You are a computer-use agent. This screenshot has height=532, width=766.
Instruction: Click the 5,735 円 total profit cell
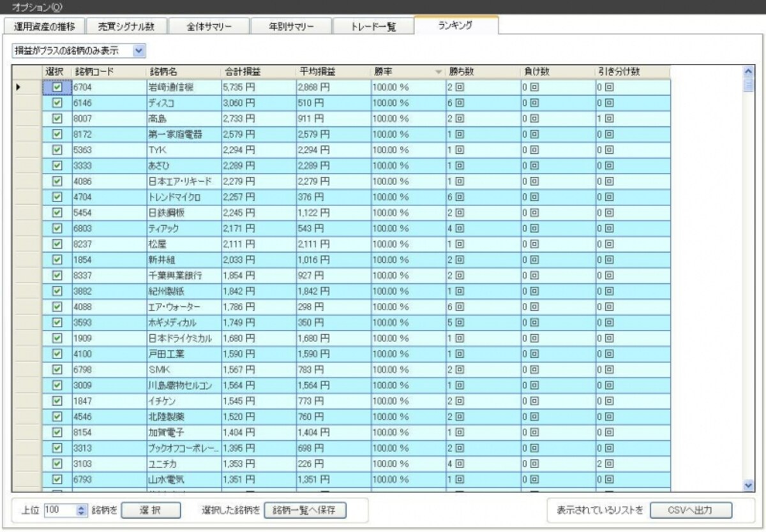point(258,87)
